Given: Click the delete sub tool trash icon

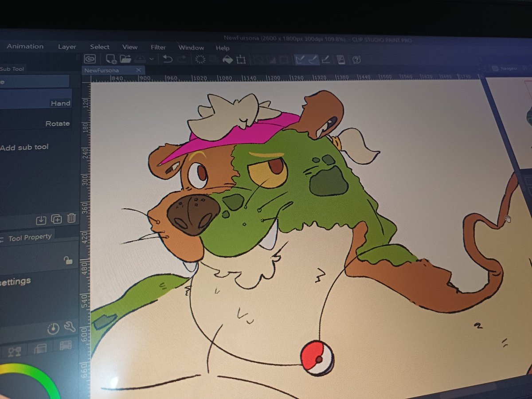Looking at the screenshot, I should click(x=71, y=218).
